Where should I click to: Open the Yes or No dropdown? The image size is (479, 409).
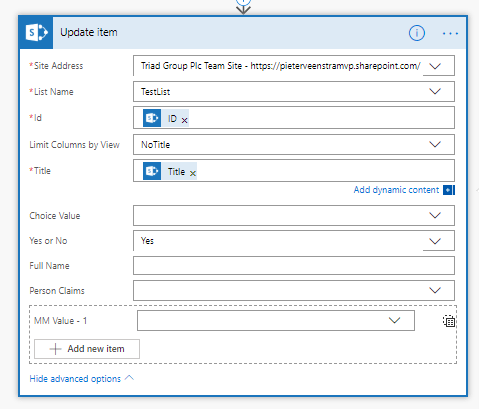[x=435, y=241]
